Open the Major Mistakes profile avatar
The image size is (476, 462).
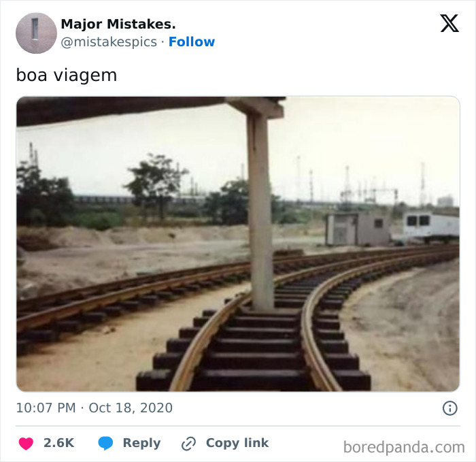(36, 33)
